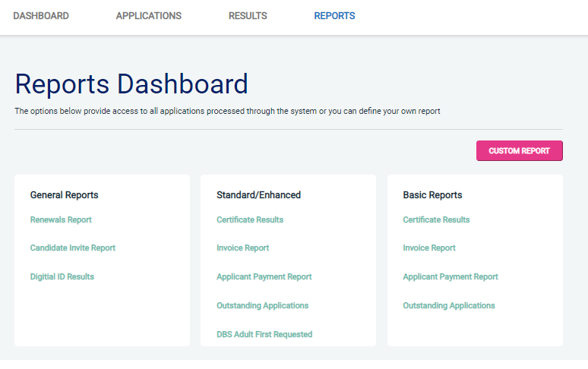
Task: Open Invoice Report under Standard/Enhanced
Action: point(242,248)
